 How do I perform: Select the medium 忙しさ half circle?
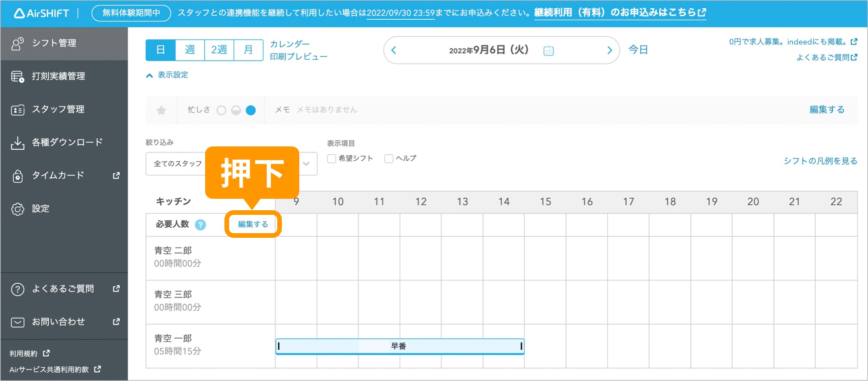tap(236, 110)
